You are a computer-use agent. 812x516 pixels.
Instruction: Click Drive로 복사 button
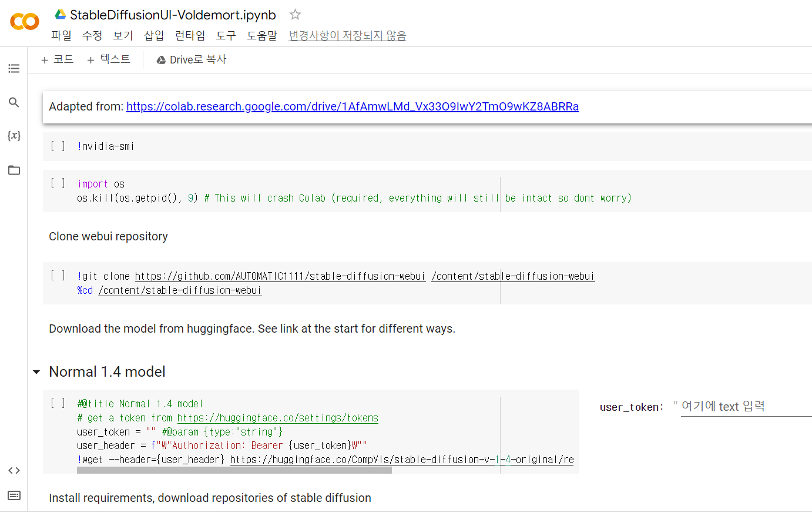(x=192, y=59)
